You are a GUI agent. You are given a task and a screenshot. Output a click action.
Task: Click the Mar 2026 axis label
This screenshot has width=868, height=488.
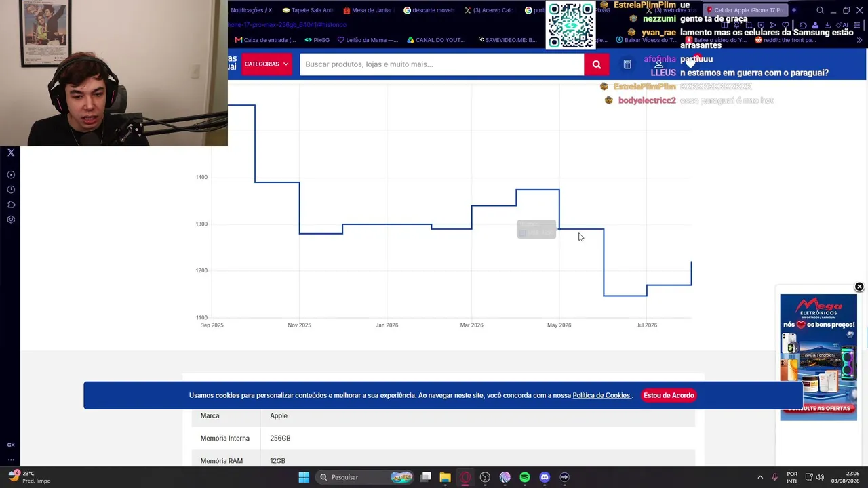click(472, 325)
